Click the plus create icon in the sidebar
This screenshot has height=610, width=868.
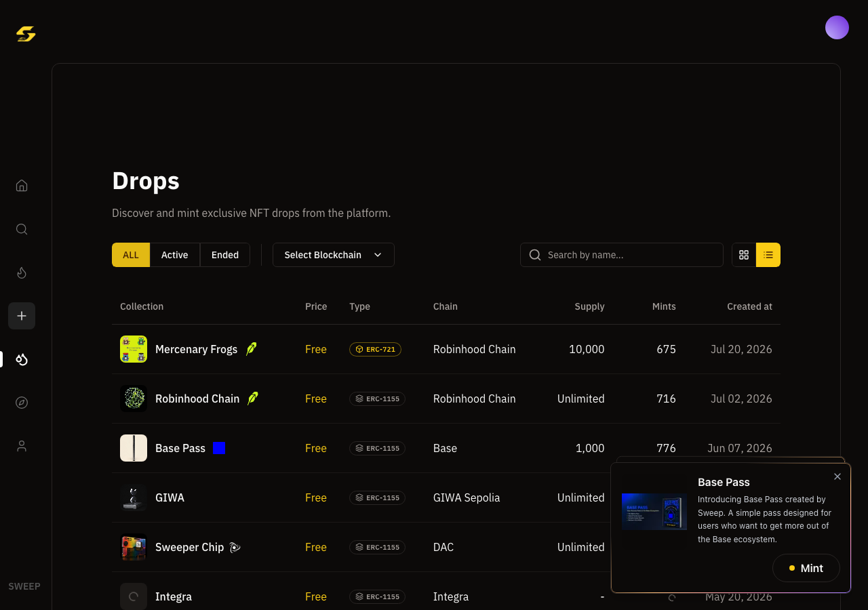tap(22, 316)
